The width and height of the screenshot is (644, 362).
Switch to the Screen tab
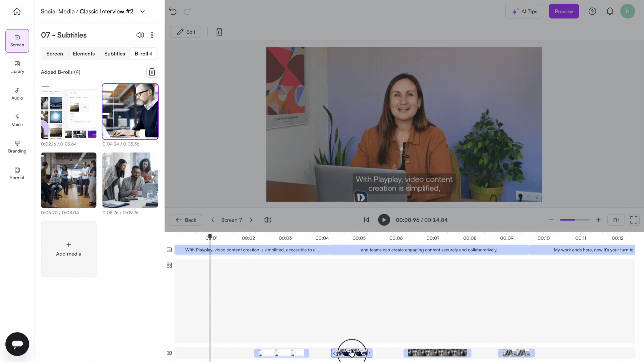click(x=55, y=54)
